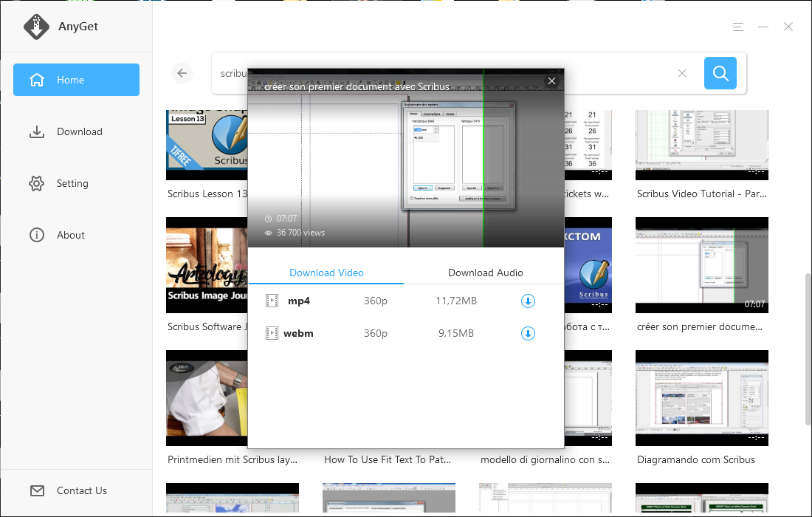Click Contact Us in the sidebar

[76, 490]
